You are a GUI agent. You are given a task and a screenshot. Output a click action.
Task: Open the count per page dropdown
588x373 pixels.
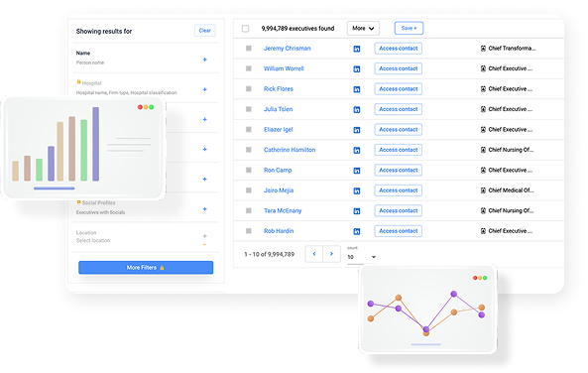pos(362,257)
